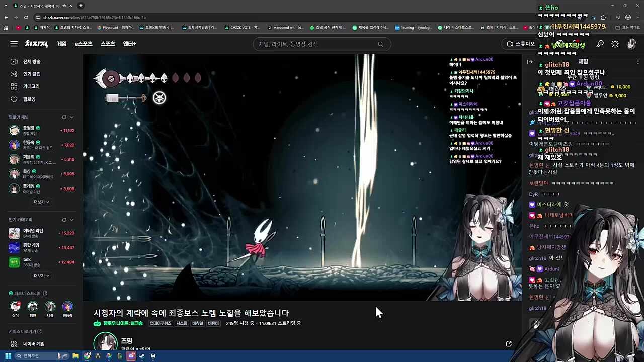The width and height of the screenshot is (644, 362).
Task: Open the 서비스 바로가기 link
Action: (25, 332)
